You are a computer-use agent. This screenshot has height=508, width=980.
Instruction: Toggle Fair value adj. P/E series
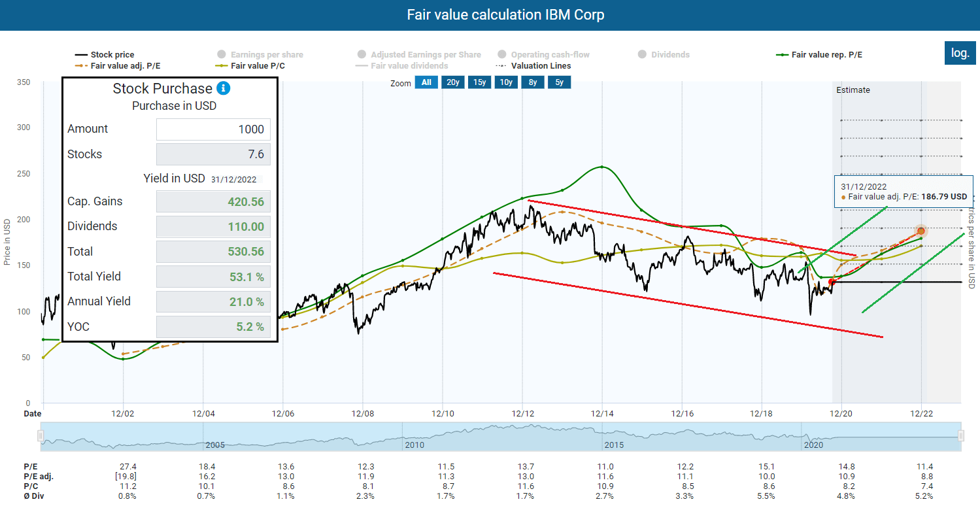(x=119, y=65)
